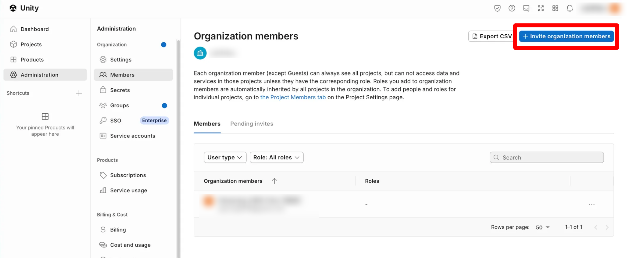644x258 pixels.
Task: Click Invite organization members button
Action: point(566,36)
